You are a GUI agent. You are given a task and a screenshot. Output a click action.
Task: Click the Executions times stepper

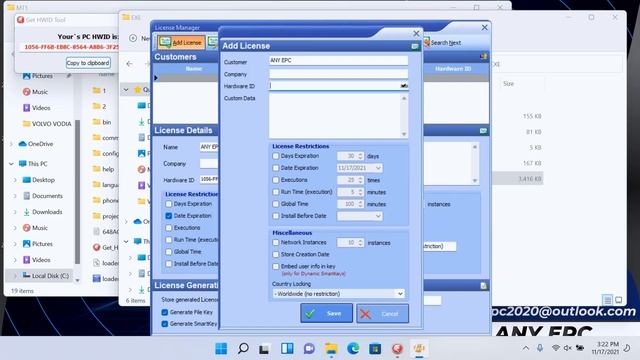[360, 180]
